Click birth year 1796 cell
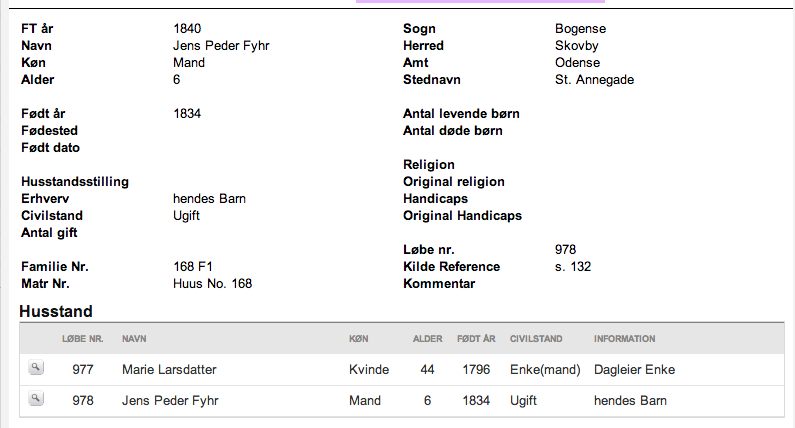Viewport: 795px width, 428px height. click(x=476, y=370)
